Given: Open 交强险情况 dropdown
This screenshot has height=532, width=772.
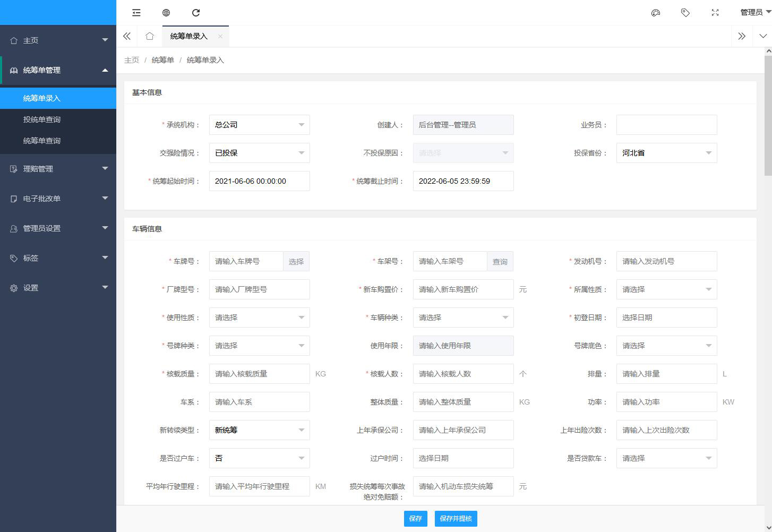Looking at the screenshot, I should [260, 153].
